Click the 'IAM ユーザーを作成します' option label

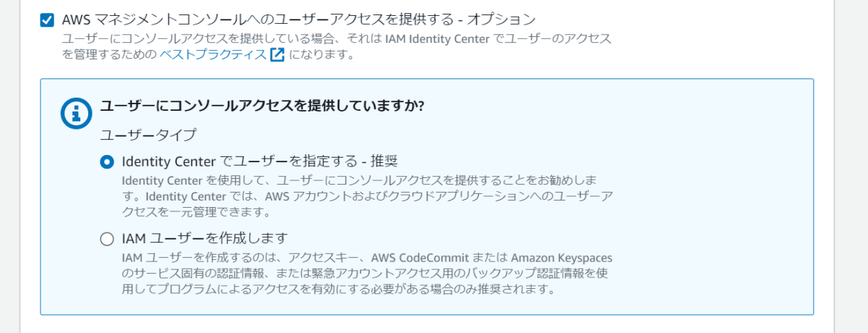point(205,237)
